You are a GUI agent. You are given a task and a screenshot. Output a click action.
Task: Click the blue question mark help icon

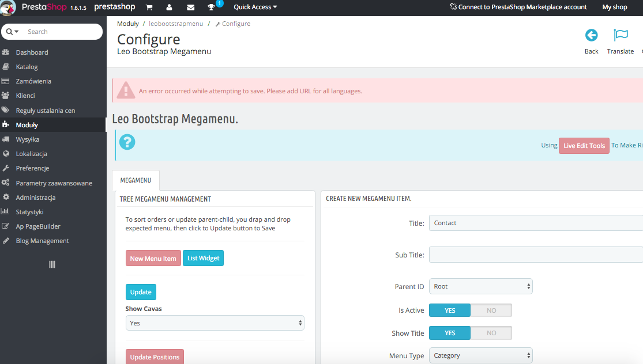coord(127,142)
